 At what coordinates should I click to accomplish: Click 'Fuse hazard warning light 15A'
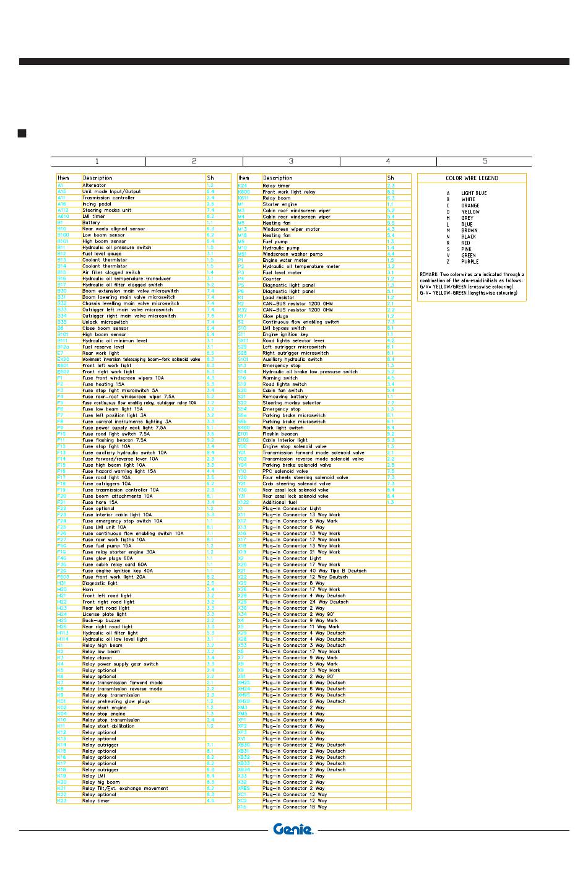144,471
